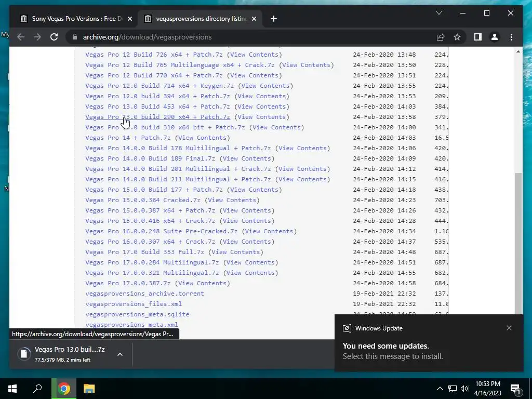Viewport: 532px width, 399px height.
Task: Open File Explorer from the taskbar
Action: (89, 389)
